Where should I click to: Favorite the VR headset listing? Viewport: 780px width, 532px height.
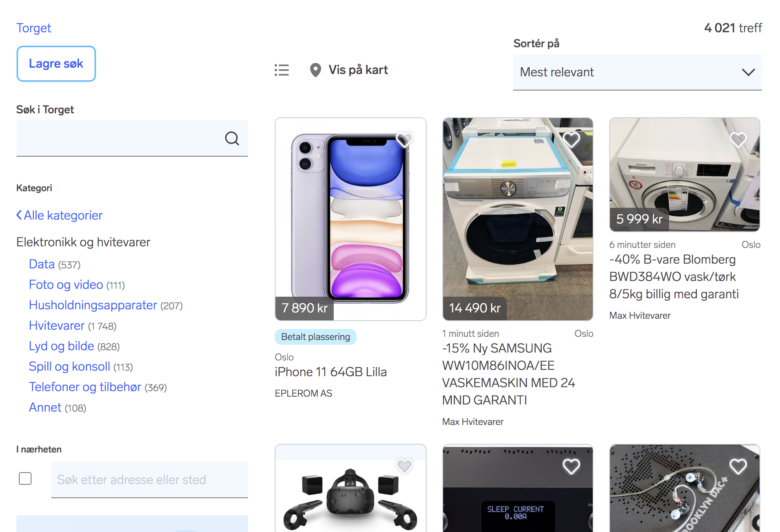(404, 467)
